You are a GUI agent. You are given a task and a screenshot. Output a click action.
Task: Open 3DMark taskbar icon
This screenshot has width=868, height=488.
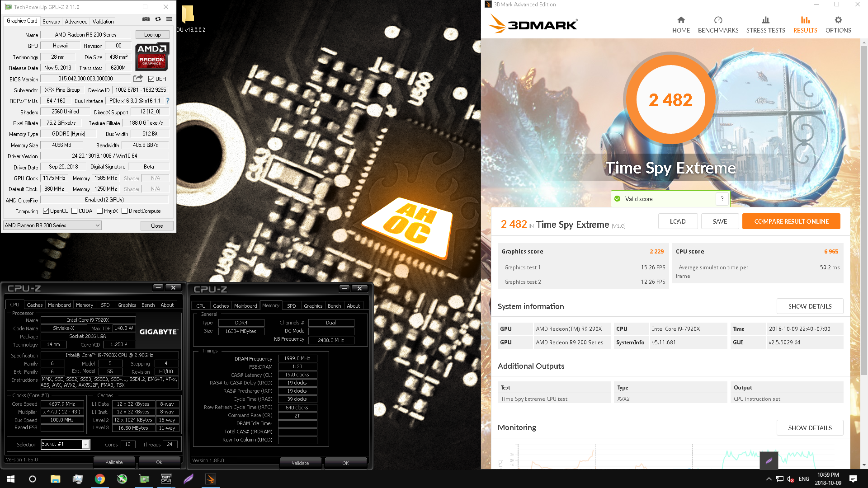pos(211,479)
